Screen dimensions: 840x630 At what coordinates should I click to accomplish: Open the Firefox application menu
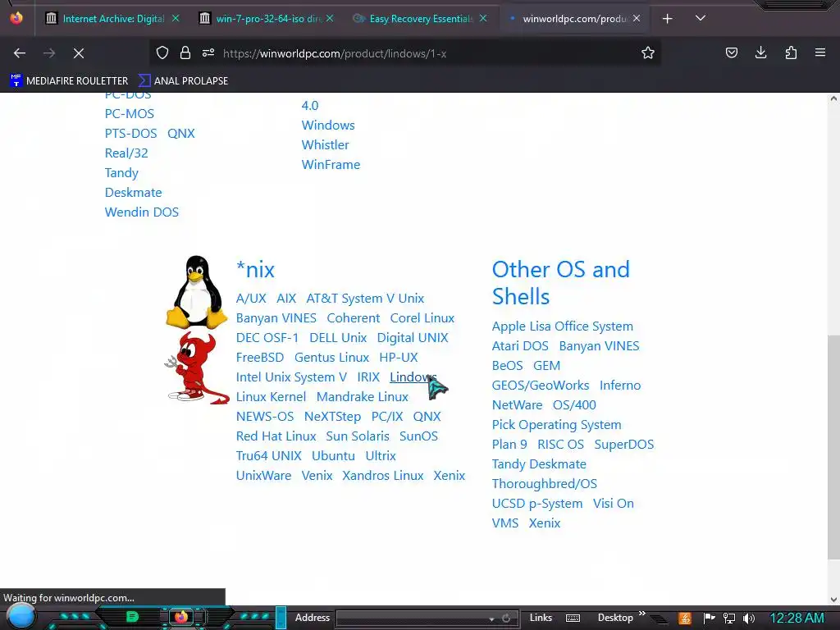(x=820, y=52)
